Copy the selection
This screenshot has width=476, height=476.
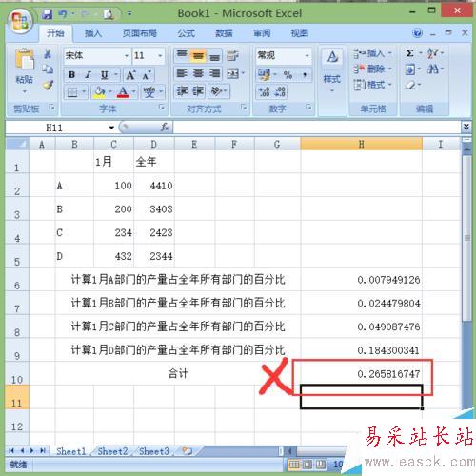(48, 69)
